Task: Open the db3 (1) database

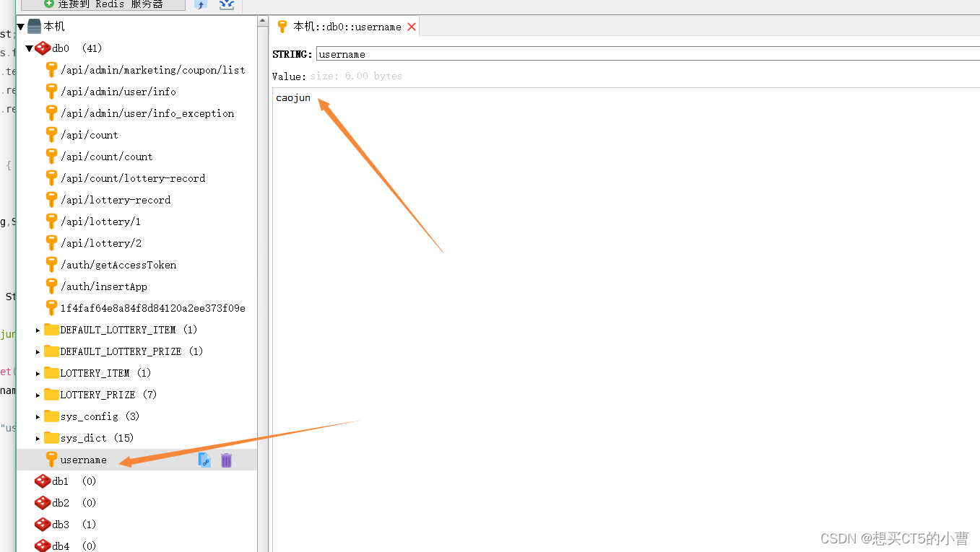Action: coord(74,525)
